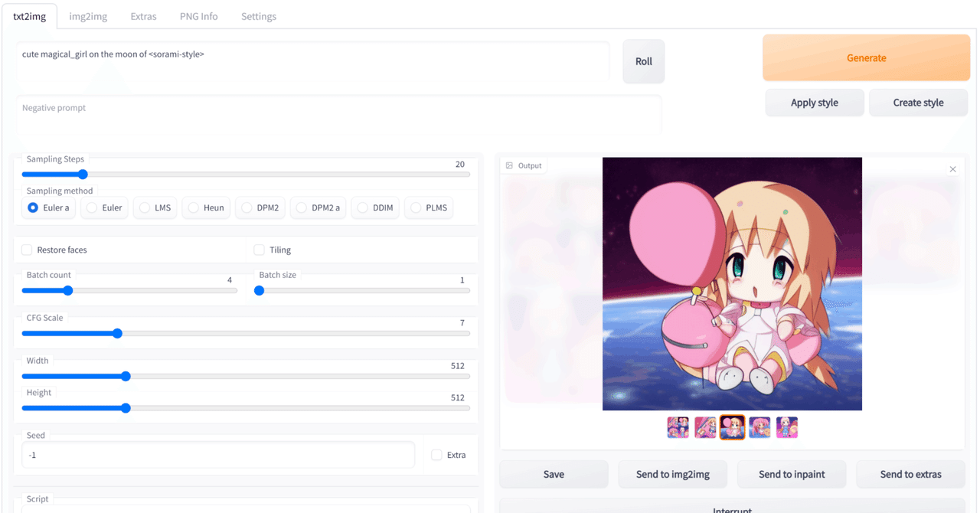Viewport: 980px width, 513px height.
Task: Adjust the CFG Scale slider
Action: point(117,333)
